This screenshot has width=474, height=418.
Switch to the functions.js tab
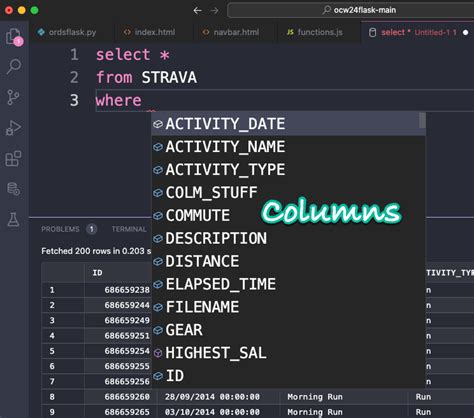[x=315, y=32]
